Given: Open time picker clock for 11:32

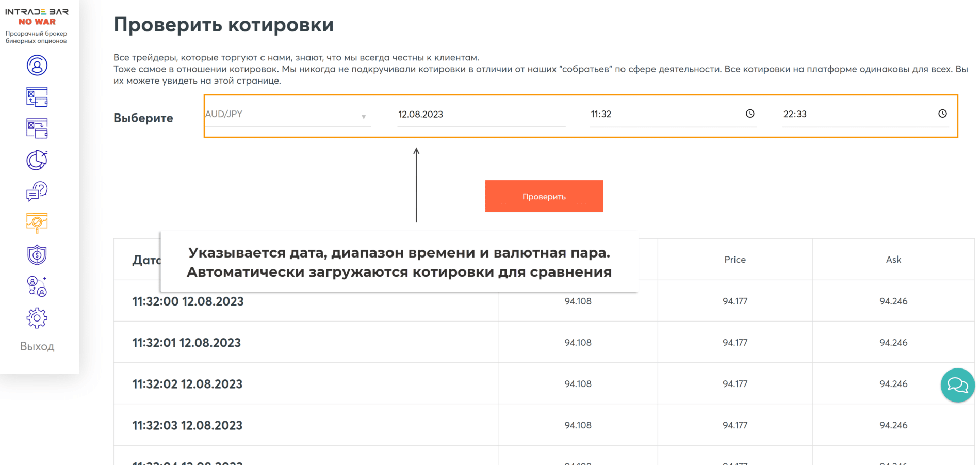Looking at the screenshot, I should point(749,114).
